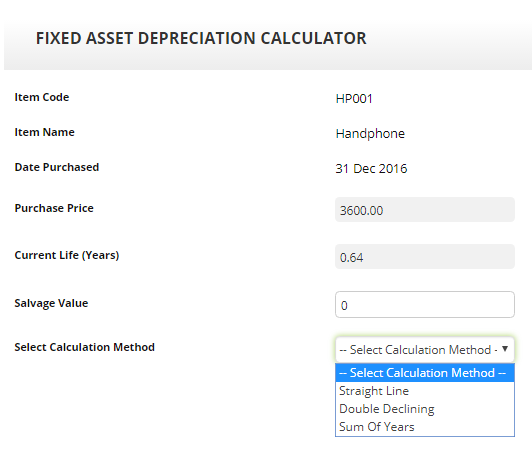Click the Item Name label

44,132
